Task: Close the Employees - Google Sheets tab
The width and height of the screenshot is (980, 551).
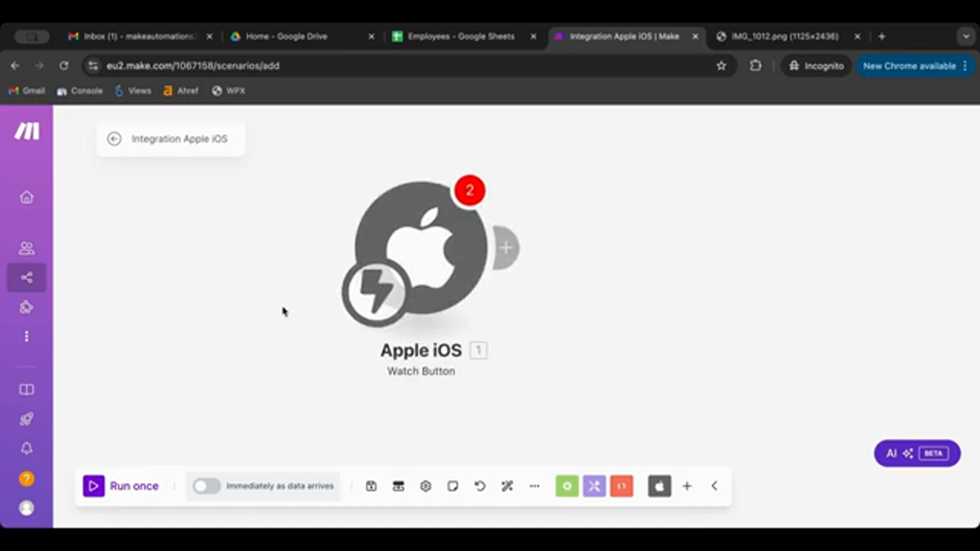Action: 534,36
